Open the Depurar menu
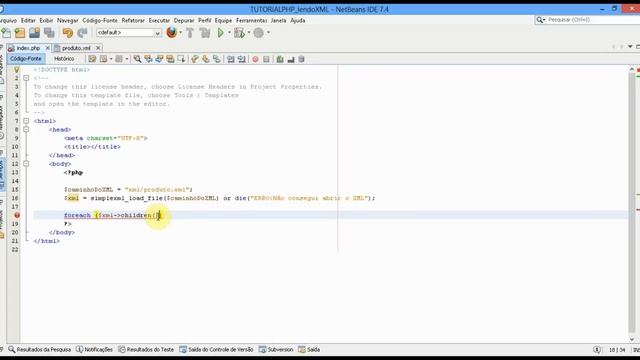This screenshot has height=360, width=640. click(x=184, y=20)
